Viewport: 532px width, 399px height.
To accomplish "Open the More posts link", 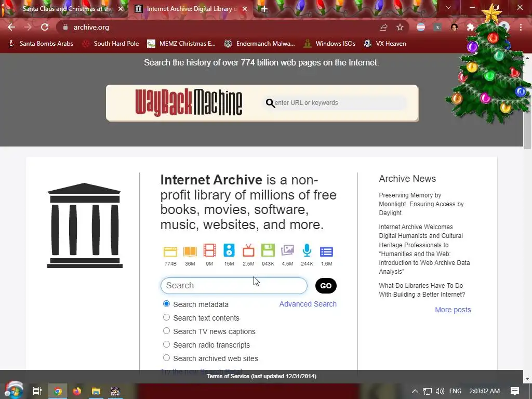I will [453, 310].
